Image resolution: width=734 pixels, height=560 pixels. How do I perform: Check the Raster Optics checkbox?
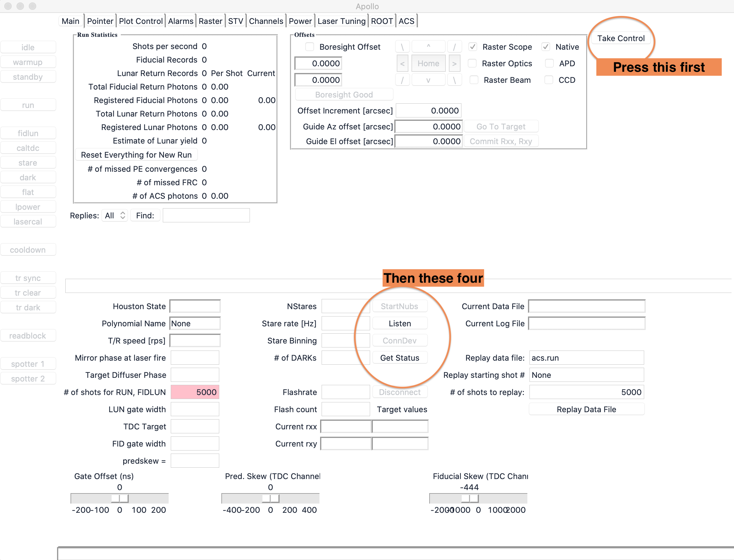(x=472, y=63)
